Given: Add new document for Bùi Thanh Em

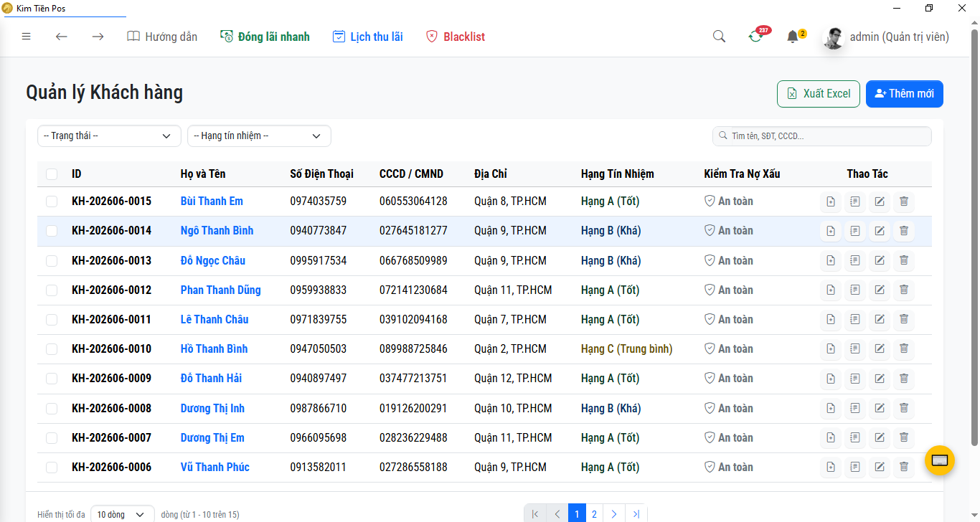Looking at the screenshot, I should click(x=831, y=201).
